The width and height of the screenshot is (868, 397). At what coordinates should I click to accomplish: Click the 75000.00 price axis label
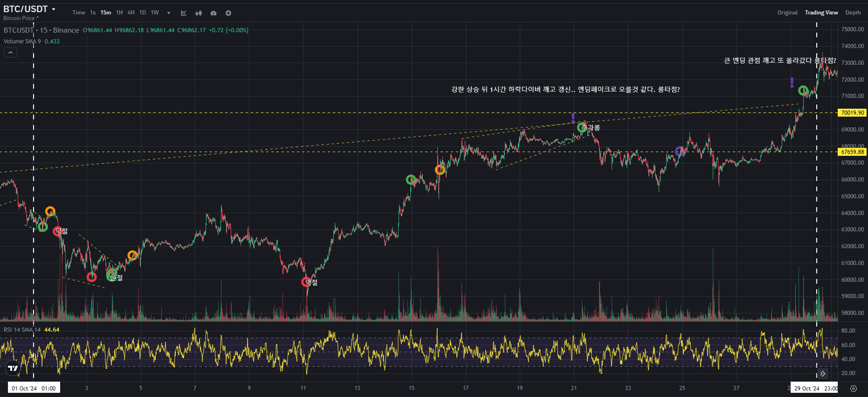click(853, 29)
